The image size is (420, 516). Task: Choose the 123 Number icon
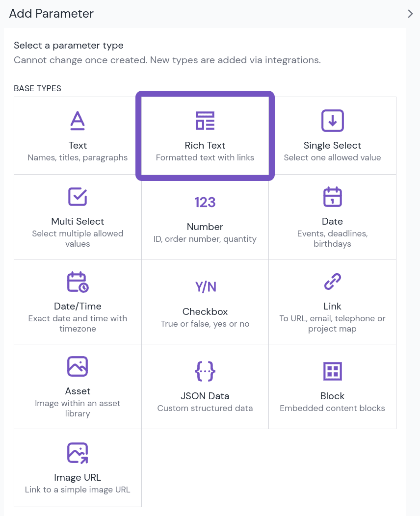(205, 202)
